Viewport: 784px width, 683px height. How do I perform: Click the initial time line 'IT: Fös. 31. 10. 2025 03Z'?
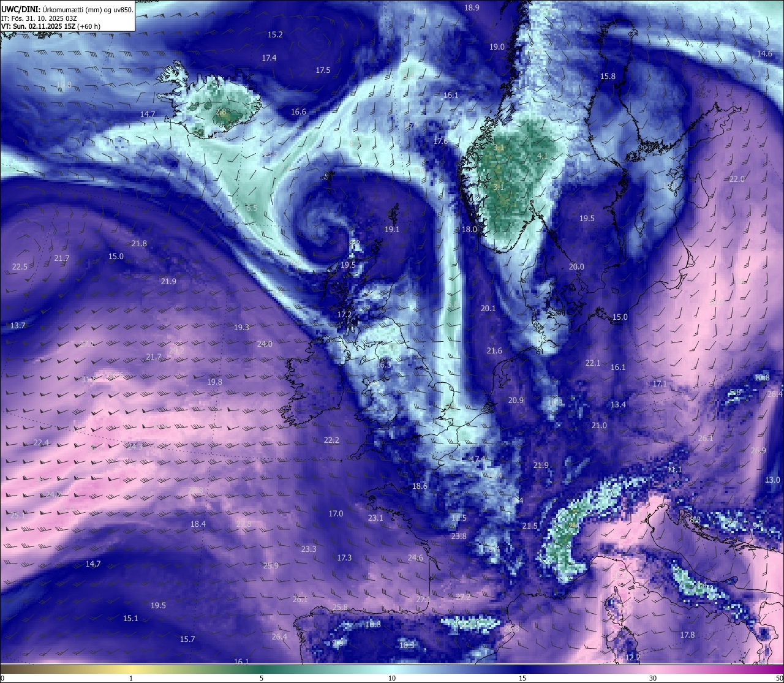pos(39,18)
